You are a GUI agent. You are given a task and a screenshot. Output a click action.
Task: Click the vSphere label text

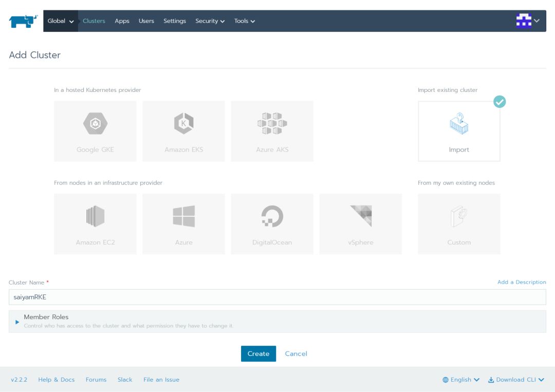361,242
